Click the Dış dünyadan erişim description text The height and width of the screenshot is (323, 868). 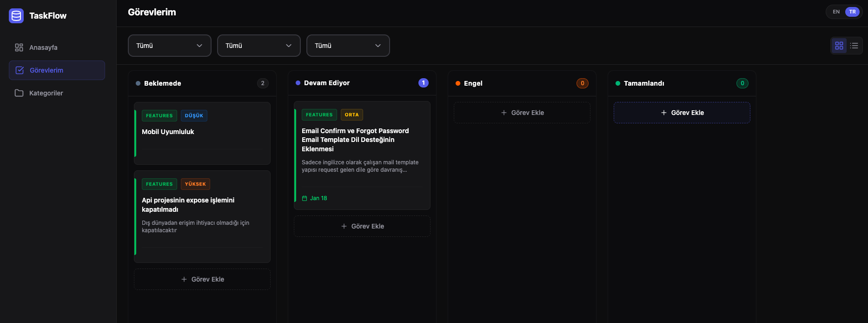coord(196,227)
